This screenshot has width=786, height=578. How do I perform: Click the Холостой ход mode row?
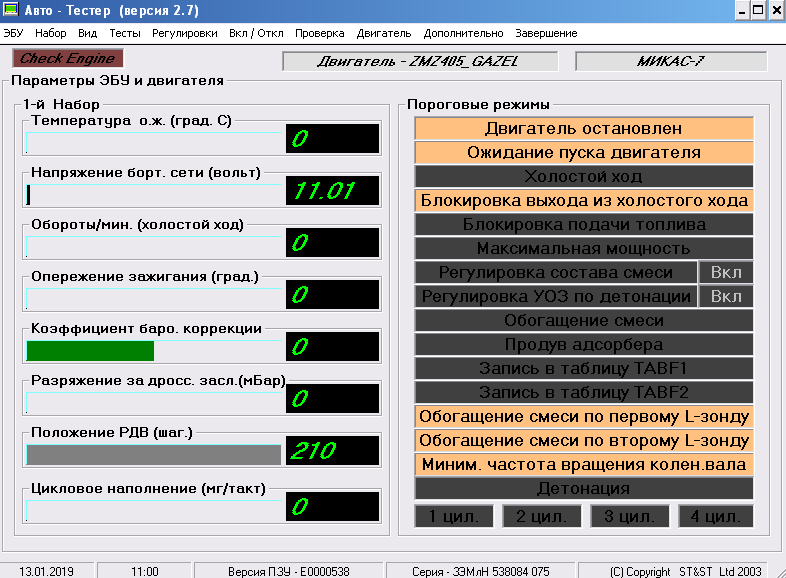(x=583, y=176)
